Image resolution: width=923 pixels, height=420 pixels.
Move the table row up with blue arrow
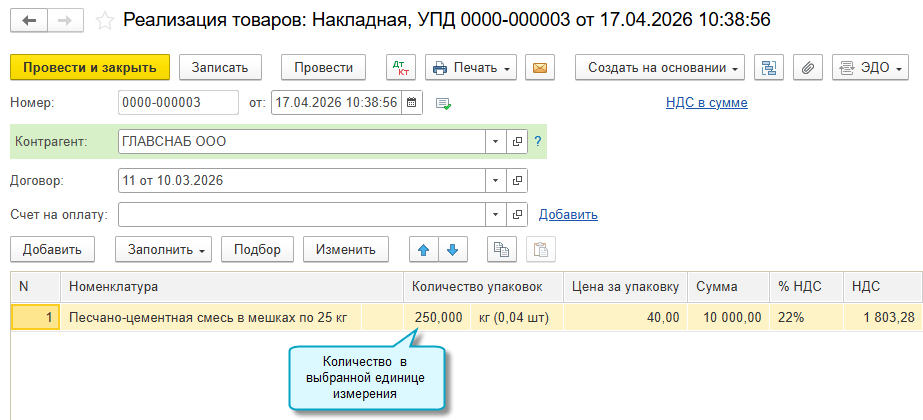tap(423, 249)
